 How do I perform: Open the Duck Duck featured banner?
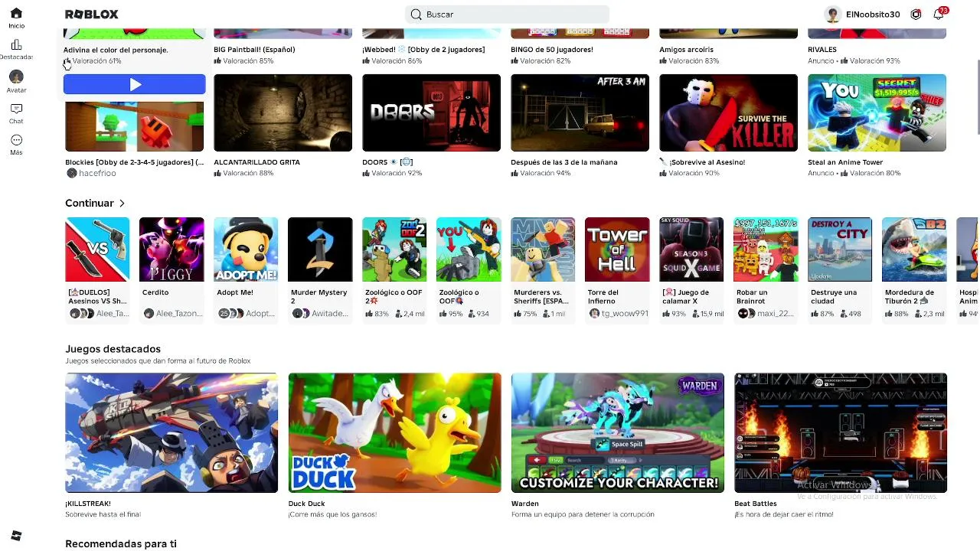click(395, 433)
